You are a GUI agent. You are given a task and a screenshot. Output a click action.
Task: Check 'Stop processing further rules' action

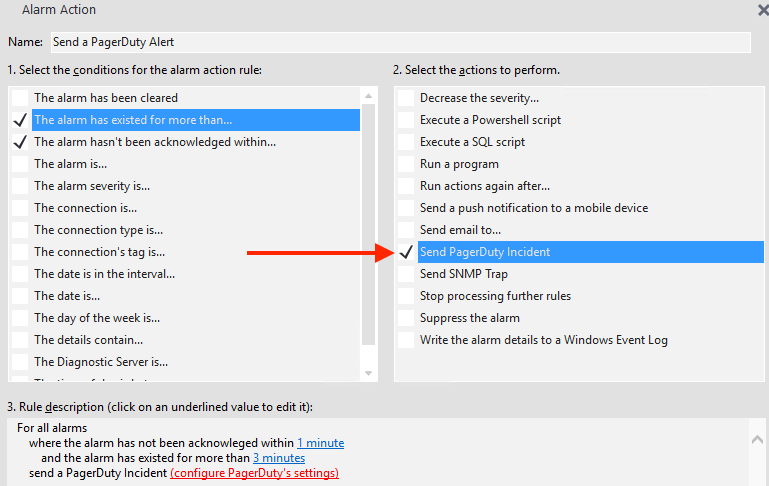pyautogui.click(x=405, y=296)
